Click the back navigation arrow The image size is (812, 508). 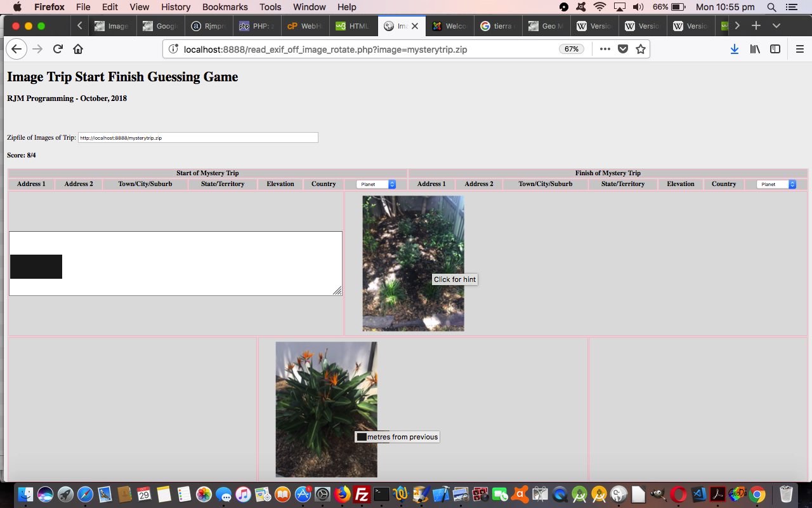coord(16,49)
